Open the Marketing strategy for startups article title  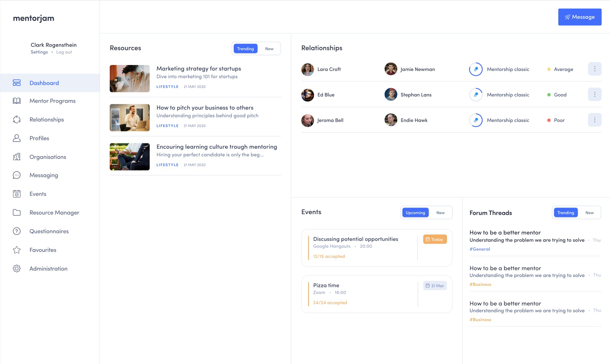tap(199, 69)
